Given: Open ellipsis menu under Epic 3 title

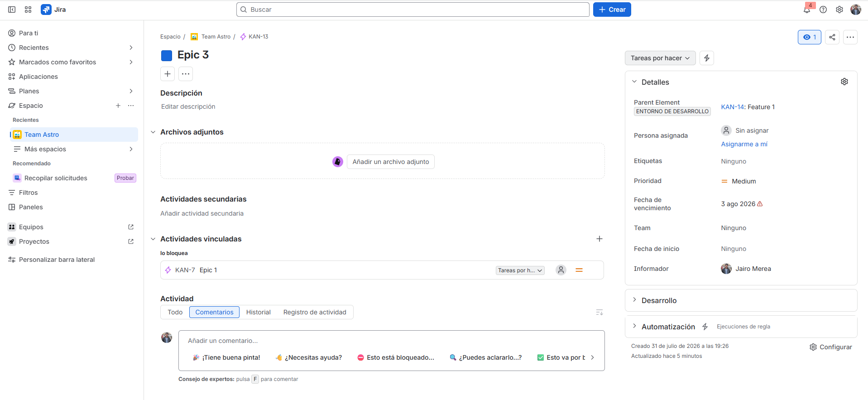Looking at the screenshot, I should [x=186, y=74].
